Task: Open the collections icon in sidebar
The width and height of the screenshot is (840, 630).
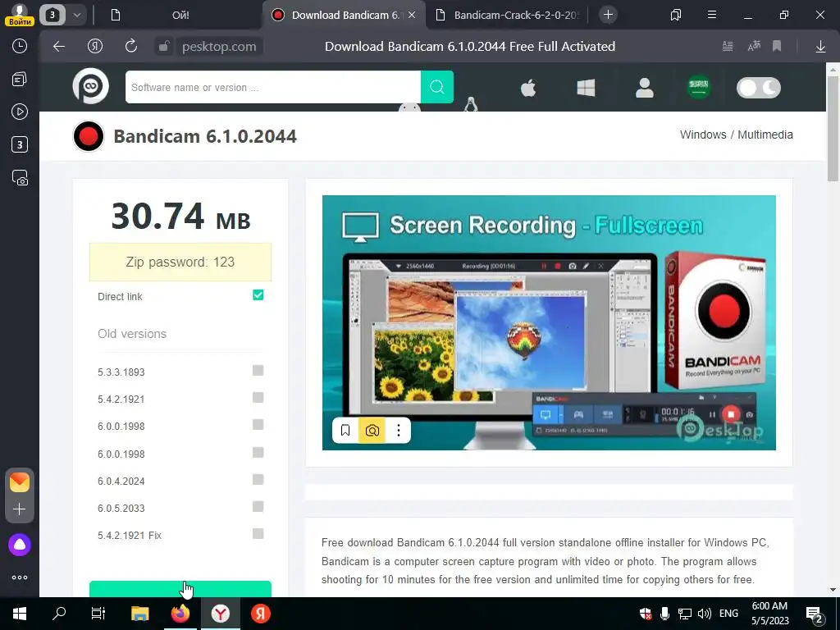Action: point(20,80)
